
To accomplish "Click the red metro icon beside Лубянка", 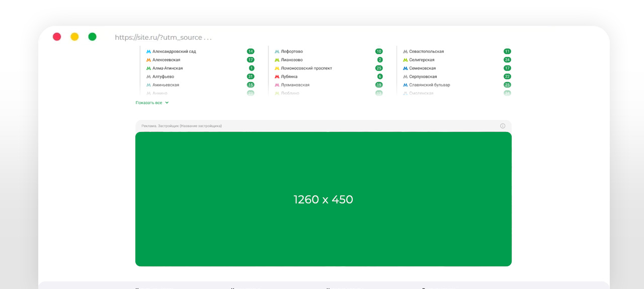I will tap(277, 77).
